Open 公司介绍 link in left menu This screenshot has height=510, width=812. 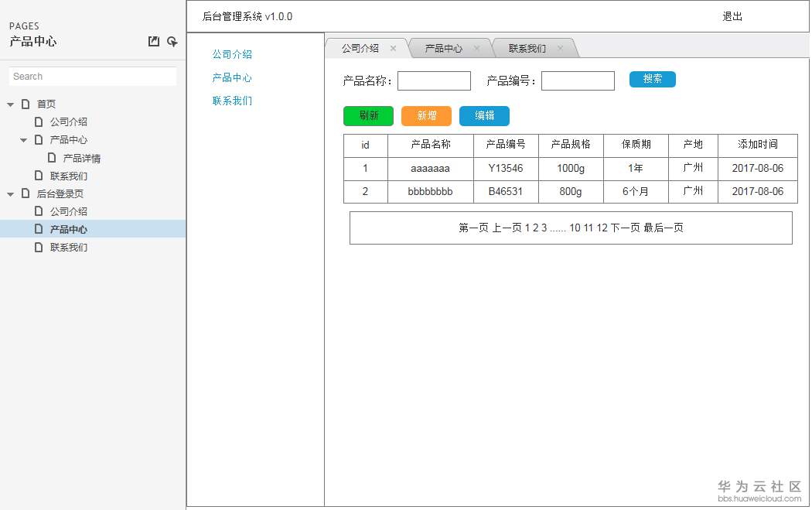click(232, 54)
